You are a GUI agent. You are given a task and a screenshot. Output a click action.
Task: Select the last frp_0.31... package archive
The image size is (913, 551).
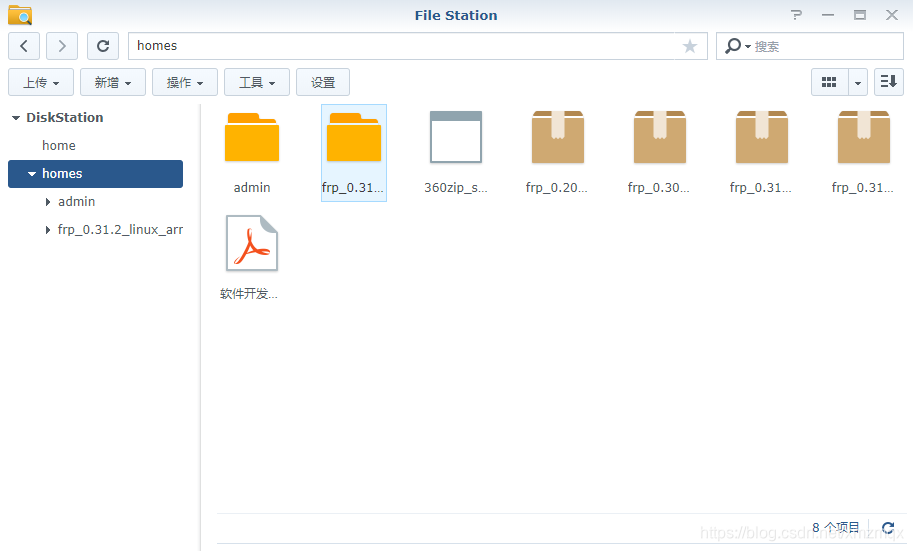[864, 137]
